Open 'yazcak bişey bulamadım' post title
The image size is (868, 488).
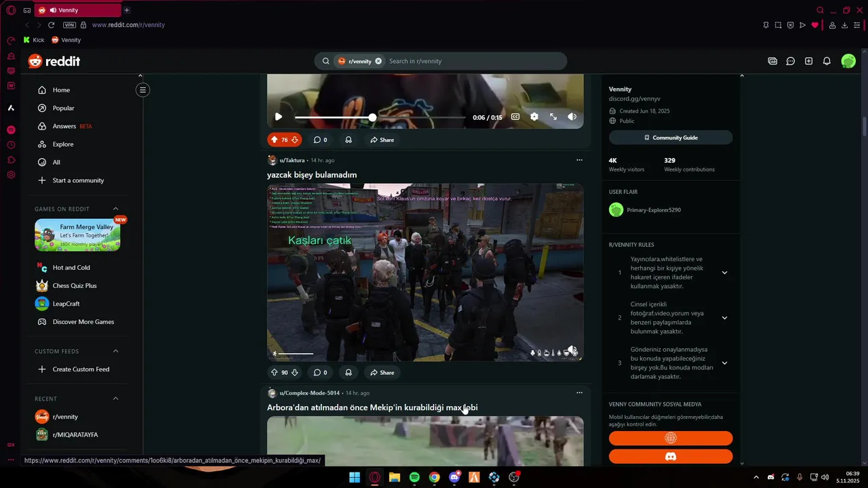pyautogui.click(x=312, y=175)
